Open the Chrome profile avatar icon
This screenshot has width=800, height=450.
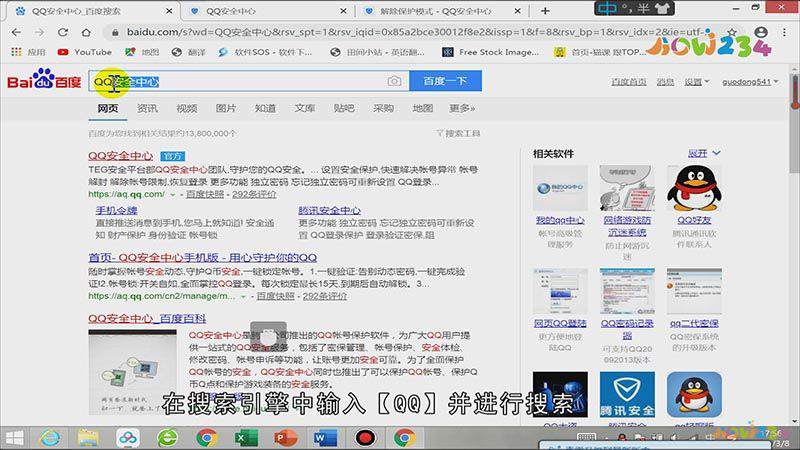[x=761, y=32]
